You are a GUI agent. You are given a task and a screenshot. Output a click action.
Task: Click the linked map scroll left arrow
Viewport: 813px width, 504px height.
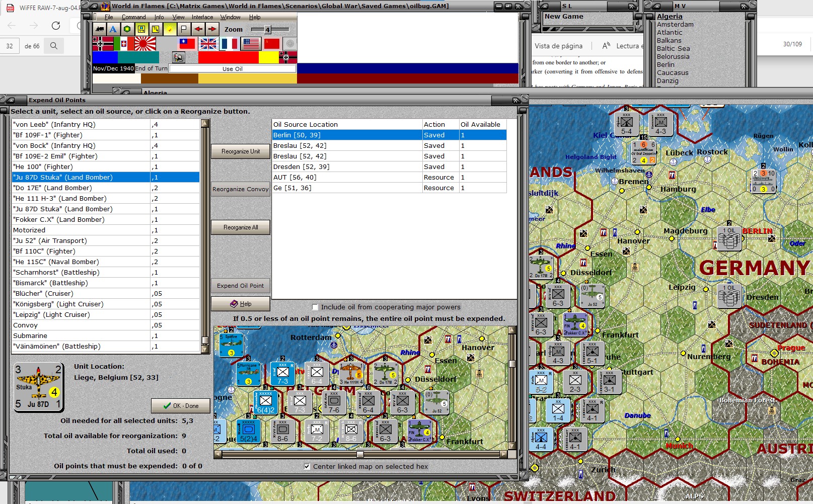pos(217,454)
